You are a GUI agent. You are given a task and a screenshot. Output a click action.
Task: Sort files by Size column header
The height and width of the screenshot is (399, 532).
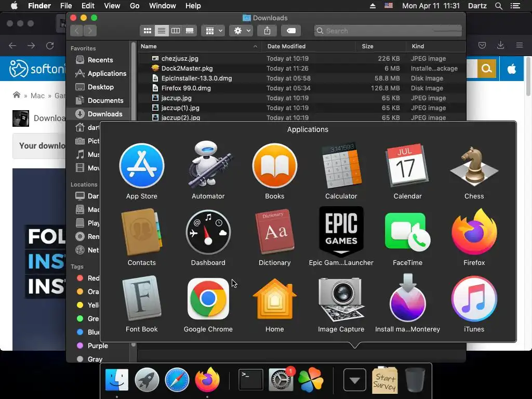pos(381,46)
